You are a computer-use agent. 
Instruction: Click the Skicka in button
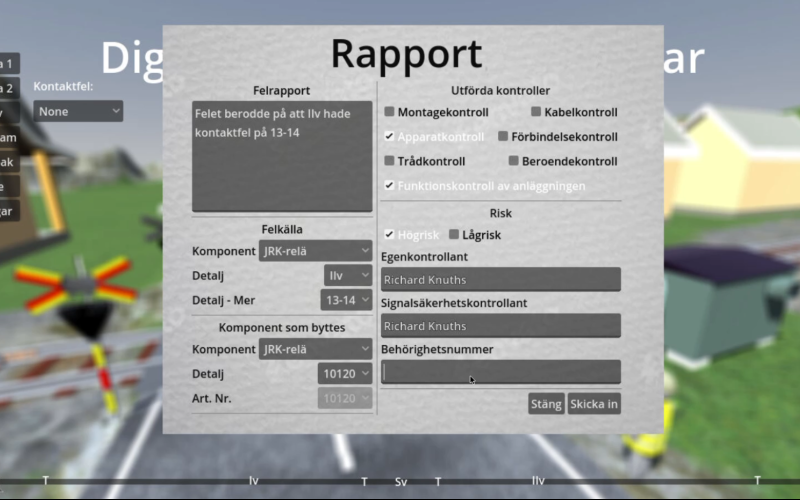(x=594, y=404)
